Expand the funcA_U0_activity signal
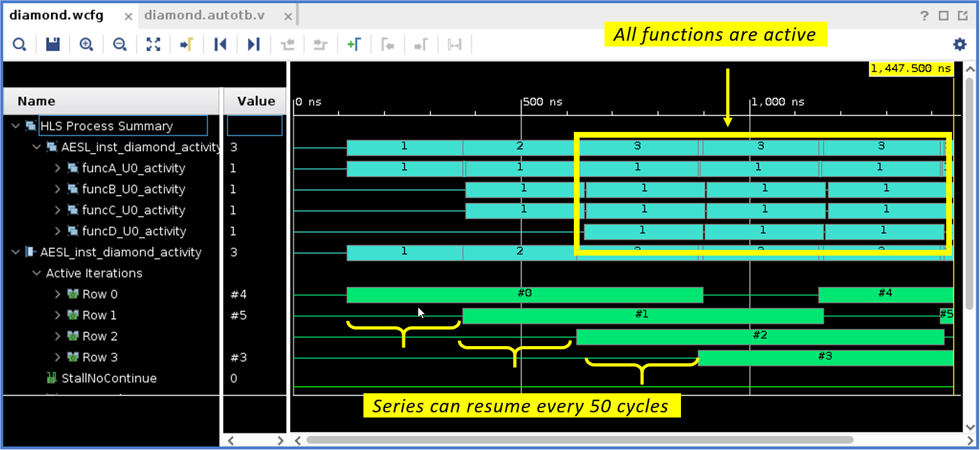980x450 pixels. tap(57, 168)
